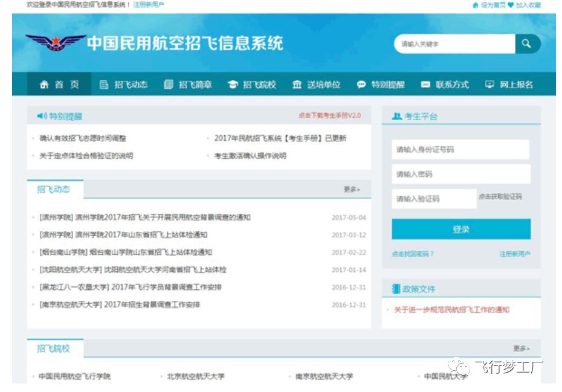This screenshot has height=392, width=562.
Task: Click the 2017-01-14 date entry
Action: tap(349, 270)
